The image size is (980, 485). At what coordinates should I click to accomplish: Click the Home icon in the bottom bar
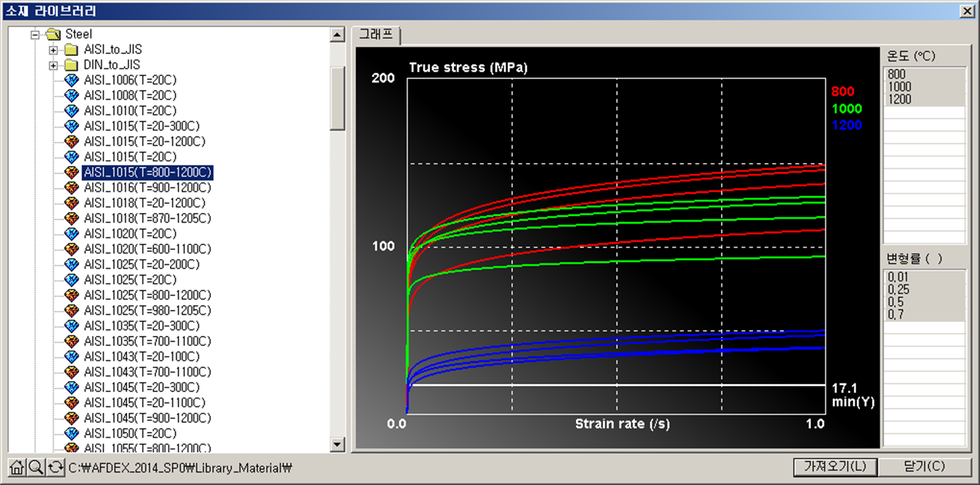coord(17,467)
